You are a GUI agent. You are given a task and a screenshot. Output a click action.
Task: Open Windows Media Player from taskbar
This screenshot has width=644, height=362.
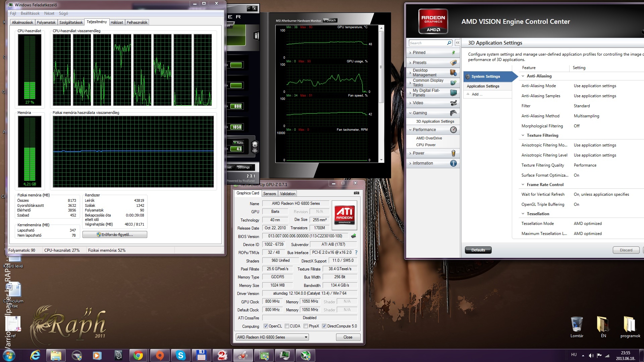coord(97,355)
